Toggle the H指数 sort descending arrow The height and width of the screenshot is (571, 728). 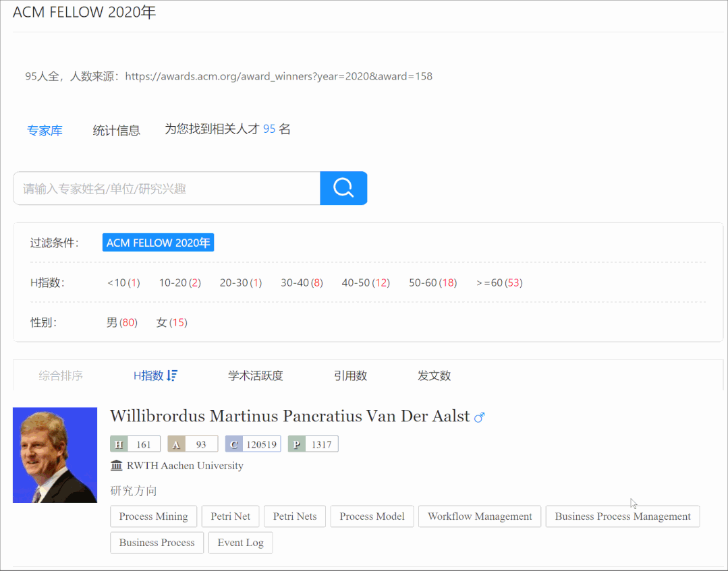click(x=172, y=375)
